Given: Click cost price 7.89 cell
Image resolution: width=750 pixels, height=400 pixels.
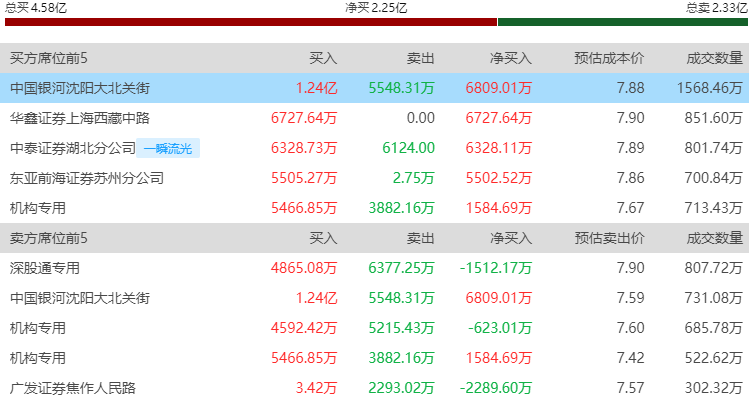Looking at the screenshot, I should pos(630,148).
